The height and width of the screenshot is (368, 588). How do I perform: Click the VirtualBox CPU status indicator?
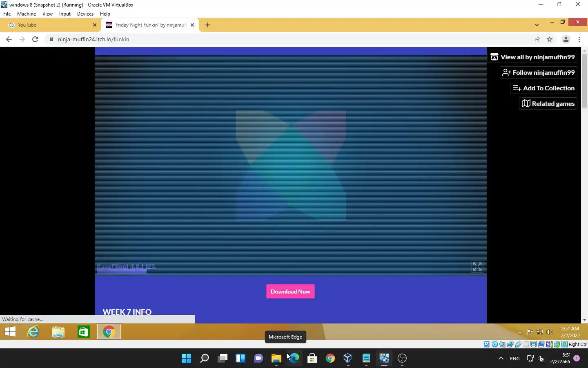click(x=549, y=344)
